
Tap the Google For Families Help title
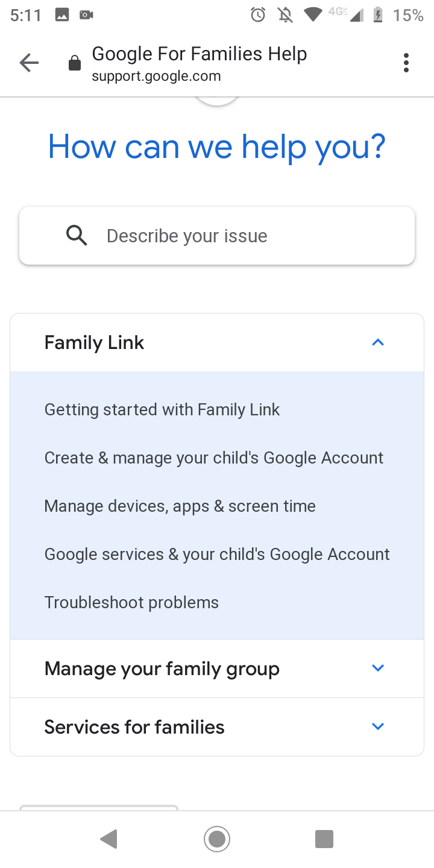point(200,54)
